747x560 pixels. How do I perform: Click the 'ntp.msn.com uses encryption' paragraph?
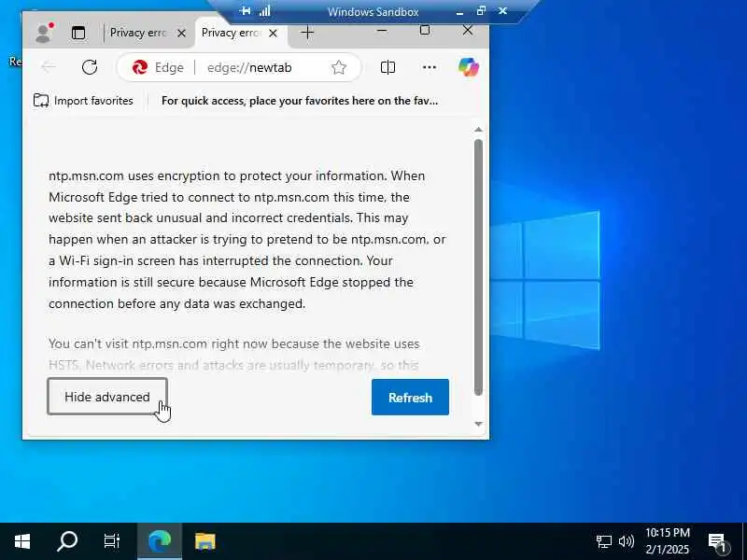click(x=247, y=240)
